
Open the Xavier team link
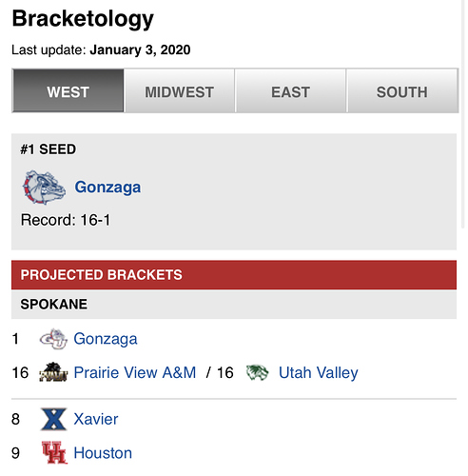click(x=96, y=419)
